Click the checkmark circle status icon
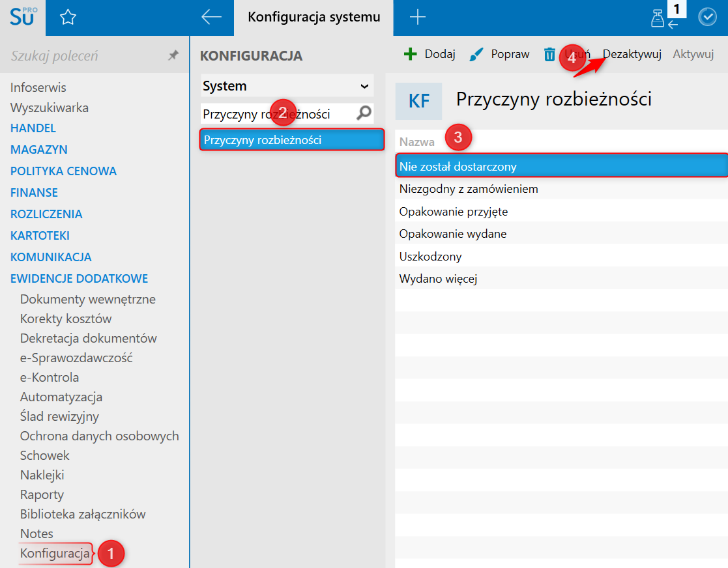 (708, 17)
